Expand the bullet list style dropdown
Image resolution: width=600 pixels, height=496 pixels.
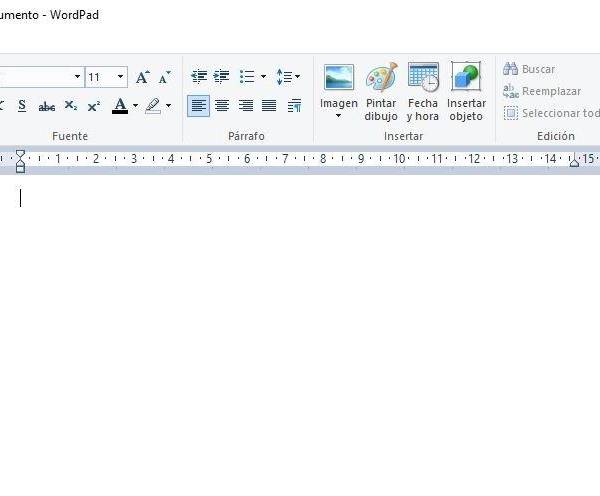click(x=263, y=77)
